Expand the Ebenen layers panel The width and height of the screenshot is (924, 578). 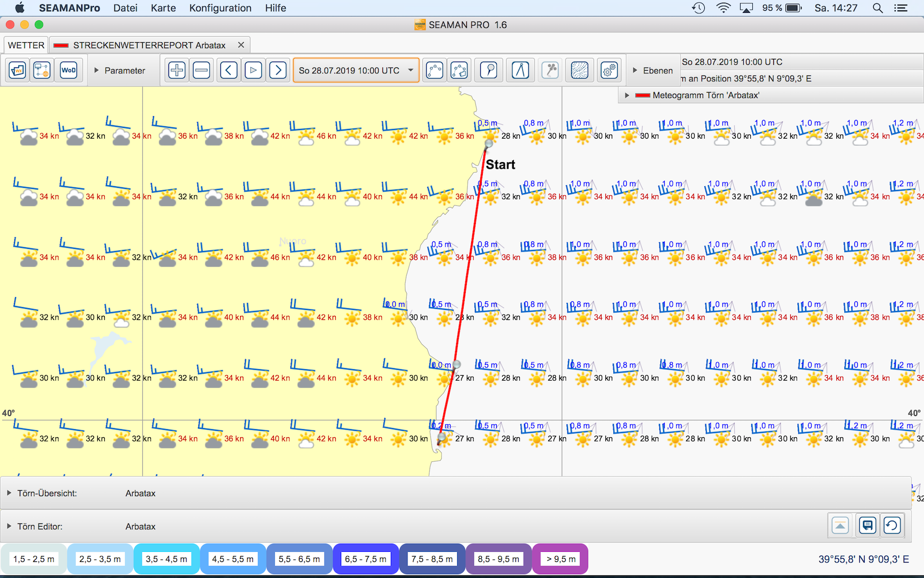(635, 70)
